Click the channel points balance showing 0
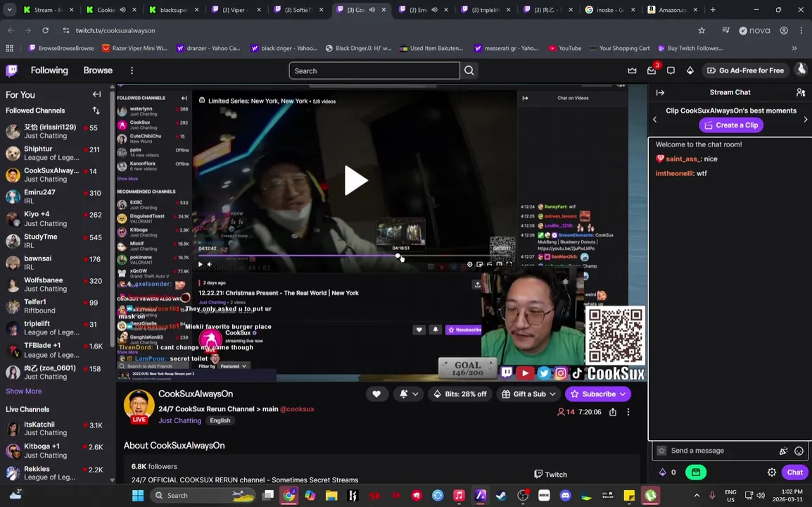The width and height of the screenshot is (812, 507). click(x=668, y=472)
